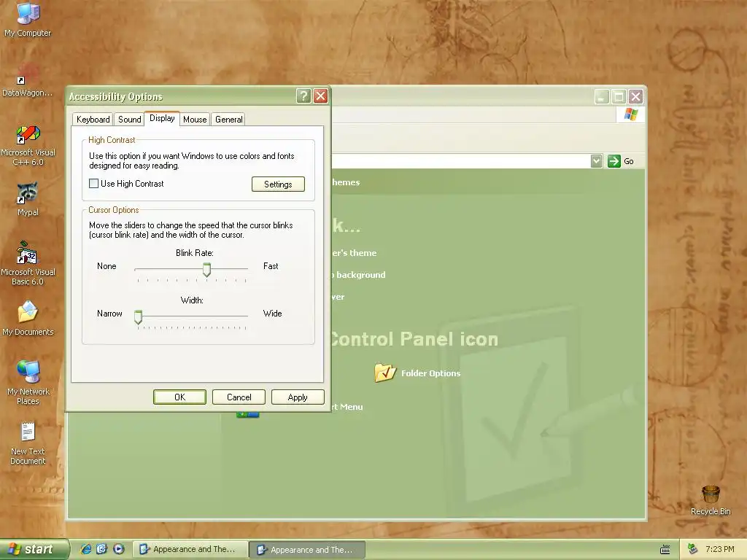
Task: Switch to the Mouse tab
Action: (195, 119)
